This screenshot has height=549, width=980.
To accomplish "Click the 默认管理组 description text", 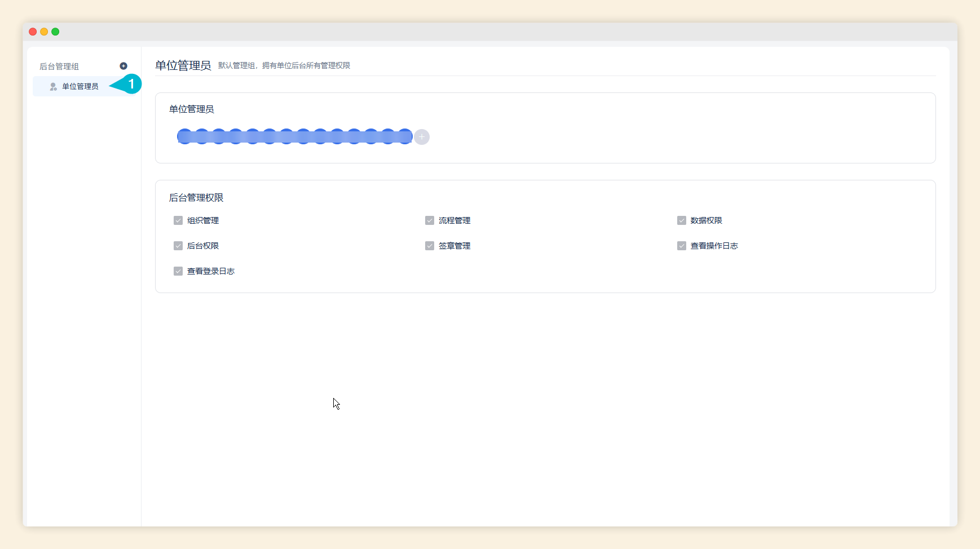I will click(x=284, y=65).
